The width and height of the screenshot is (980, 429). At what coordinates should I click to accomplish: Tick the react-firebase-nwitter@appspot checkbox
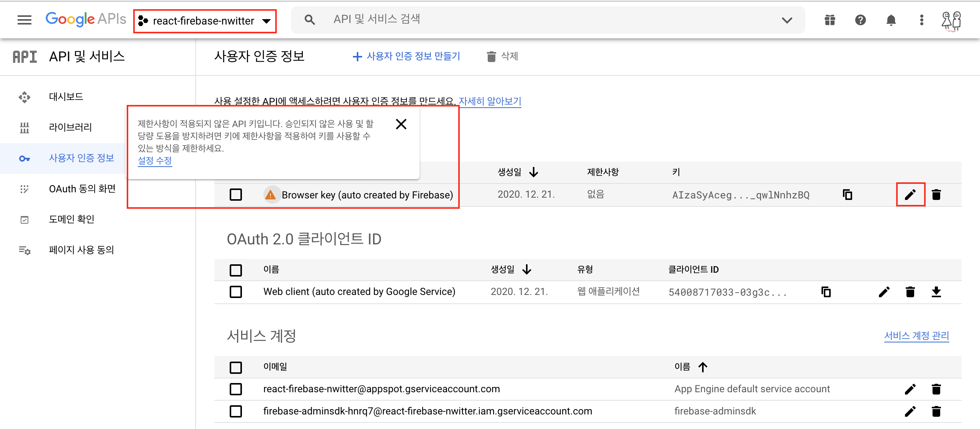(x=236, y=389)
